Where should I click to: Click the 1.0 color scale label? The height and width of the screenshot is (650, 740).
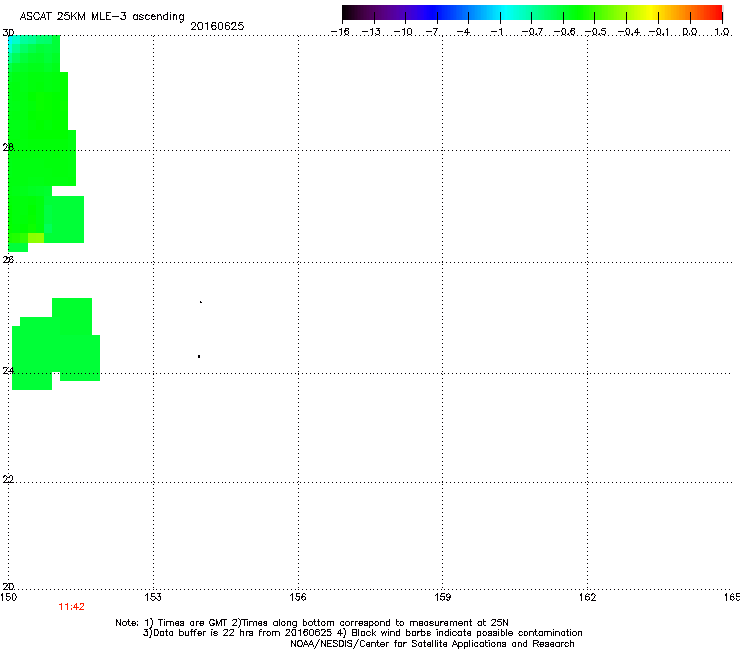(722, 32)
